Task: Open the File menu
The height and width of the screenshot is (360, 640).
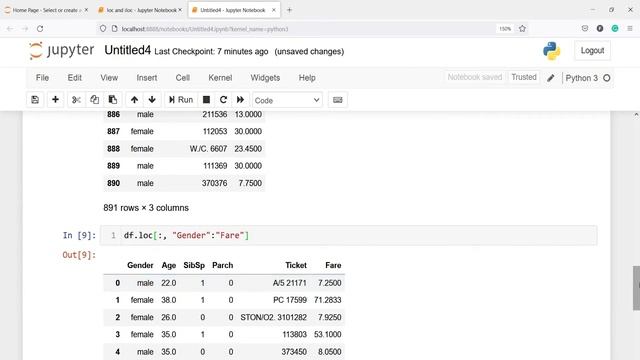Action: coord(42,78)
